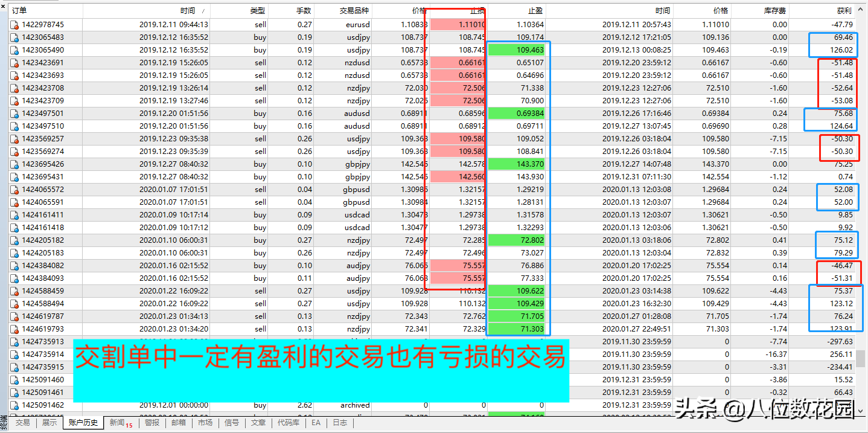Select the order icon for 1424161411
This screenshot has height=433, width=868.
pos(15,215)
